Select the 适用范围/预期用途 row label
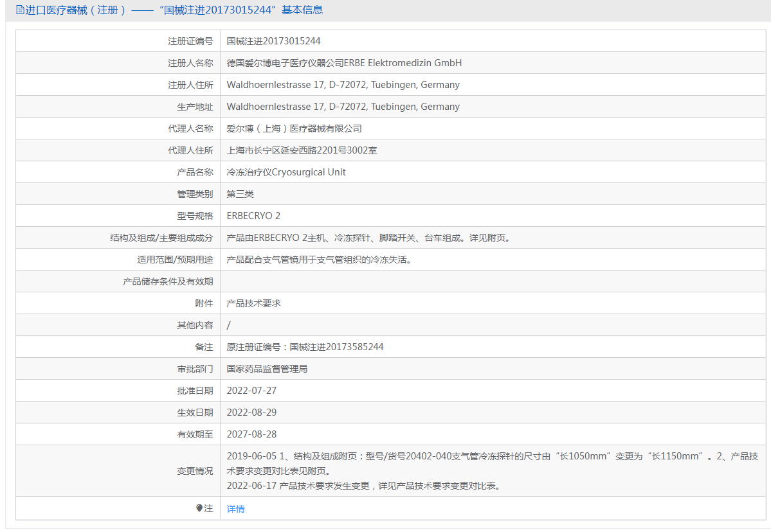 click(175, 260)
